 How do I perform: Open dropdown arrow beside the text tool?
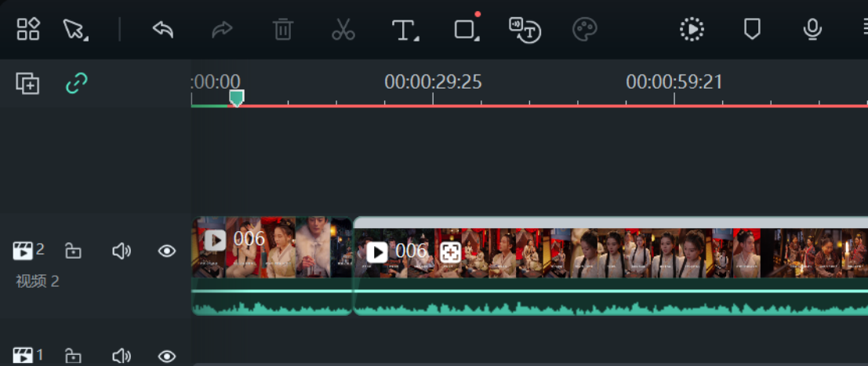[x=417, y=38]
